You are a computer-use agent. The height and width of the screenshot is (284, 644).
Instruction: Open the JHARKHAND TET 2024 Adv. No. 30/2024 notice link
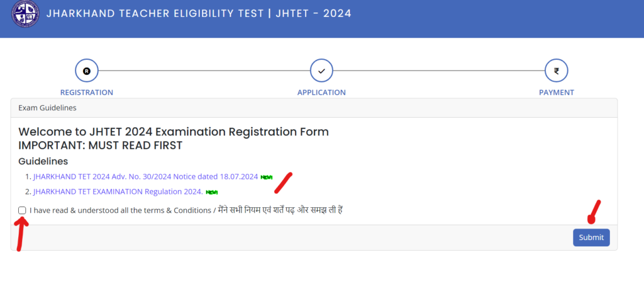coord(145,177)
